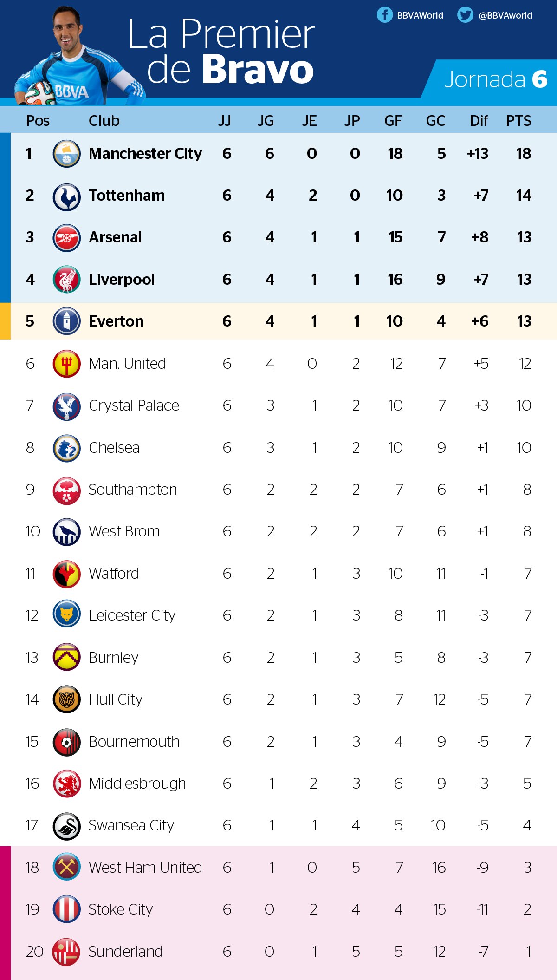Viewport: 557px width, 980px height.
Task: Click the PTS column header
Action: point(518,121)
